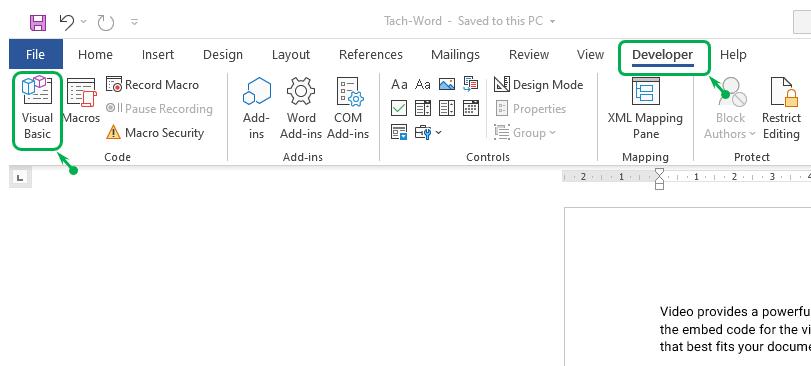Insert Combo Box content control
The width and height of the screenshot is (811, 366).
pos(423,108)
